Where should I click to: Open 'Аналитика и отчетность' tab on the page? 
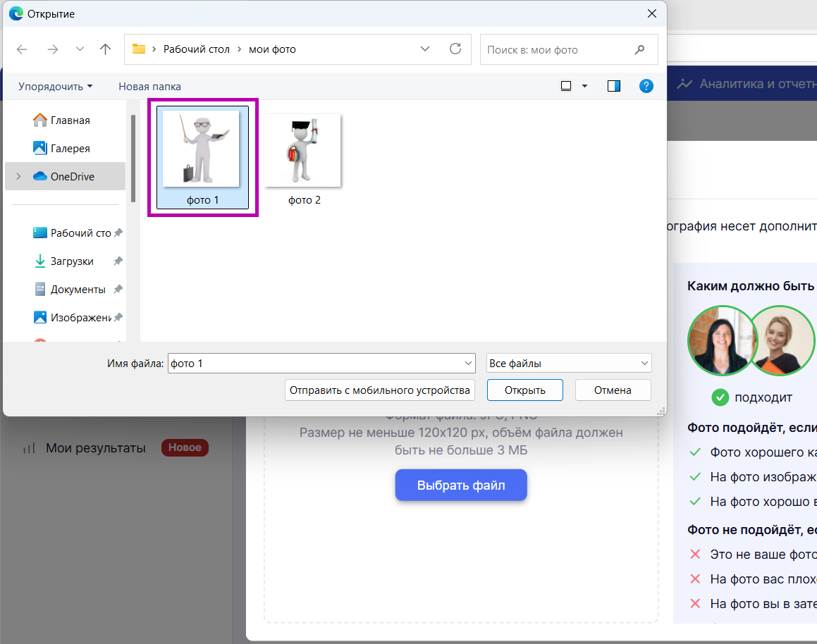click(x=758, y=84)
